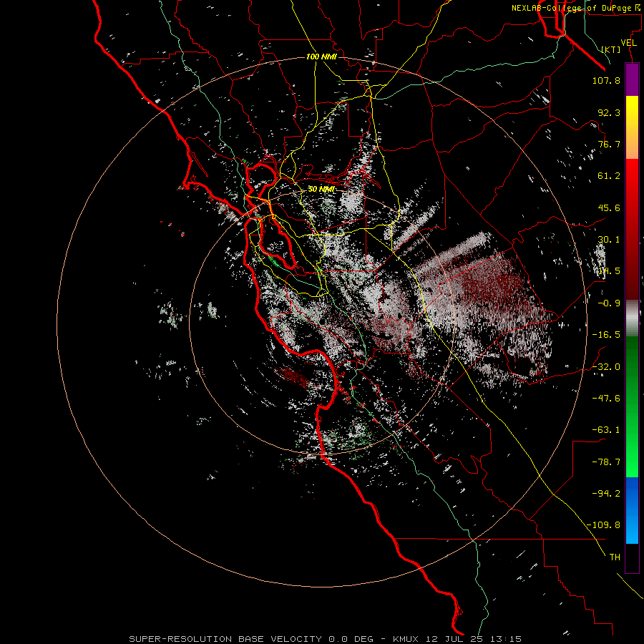
Task: Click the 92.3 legend value
Action: [609, 112]
